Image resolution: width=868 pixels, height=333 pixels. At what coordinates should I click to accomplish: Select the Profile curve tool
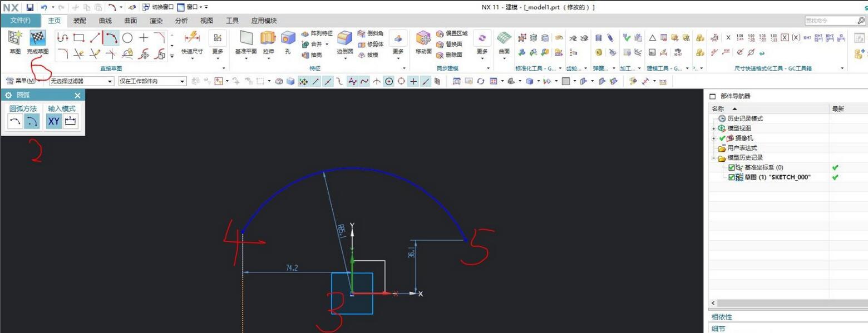click(63, 38)
